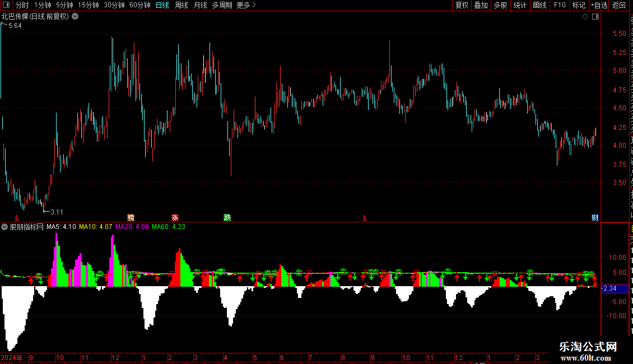Image resolution: width=633 pixels, height=364 pixels.
Task: Open 多股 multi-stock view
Action: 500,5
